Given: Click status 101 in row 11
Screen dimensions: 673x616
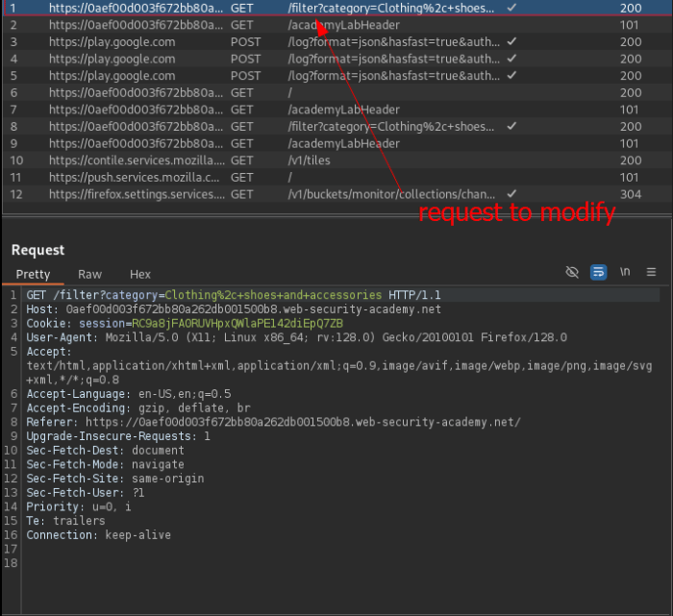Looking at the screenshot, I should click(x=629, y=177).
